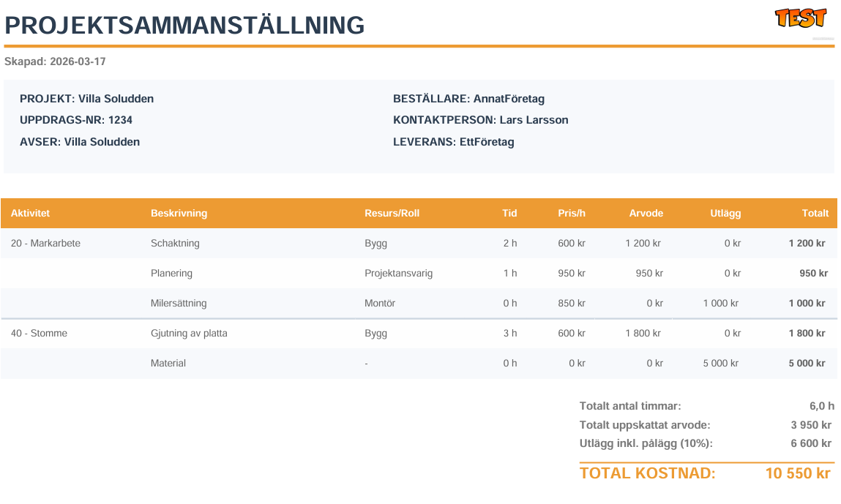This screenshot has width=841, height=504.
Task: Click the Aktivitet column header
Action: point(30,214)
